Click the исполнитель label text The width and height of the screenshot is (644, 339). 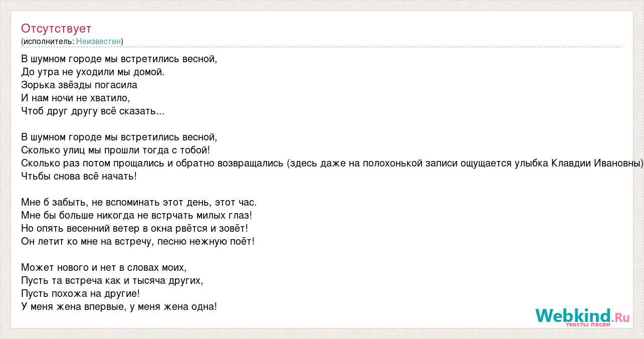coord(49,41)
